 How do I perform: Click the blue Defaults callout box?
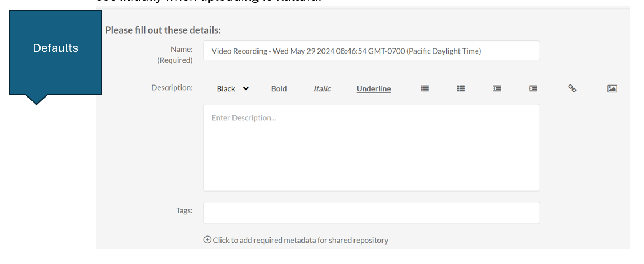pyautogui.click(x=55, y=52)
